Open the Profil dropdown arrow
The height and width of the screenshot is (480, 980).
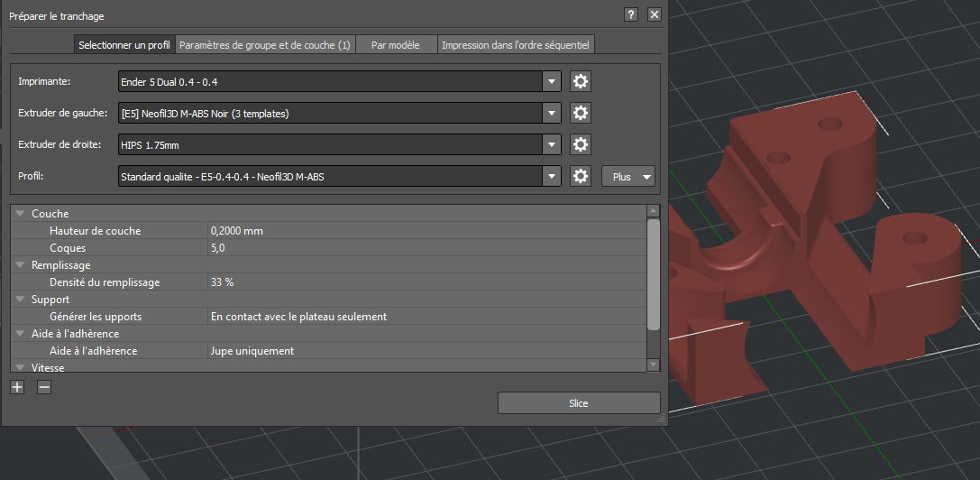pyautogui.click(x=551, y=177)
